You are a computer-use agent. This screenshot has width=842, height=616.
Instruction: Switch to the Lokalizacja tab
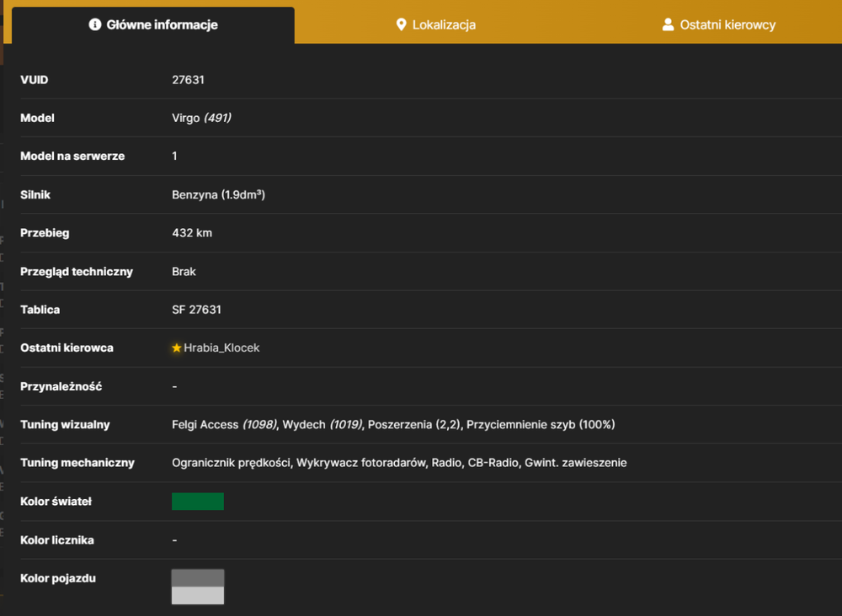pos(435,24)
